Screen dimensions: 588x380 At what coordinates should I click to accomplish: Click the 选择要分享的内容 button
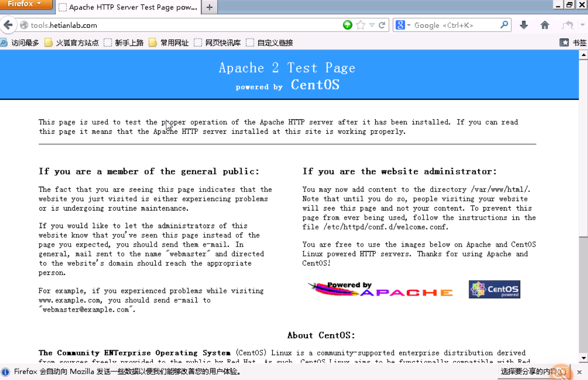[534, 372]
